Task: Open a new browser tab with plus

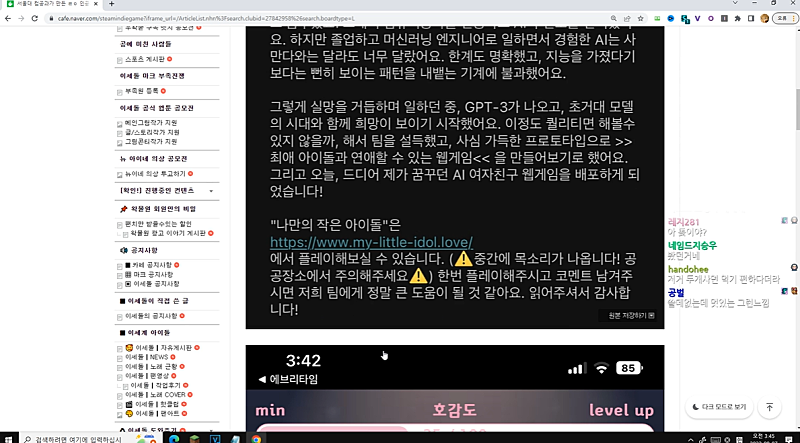Action: tap(111, 4)
